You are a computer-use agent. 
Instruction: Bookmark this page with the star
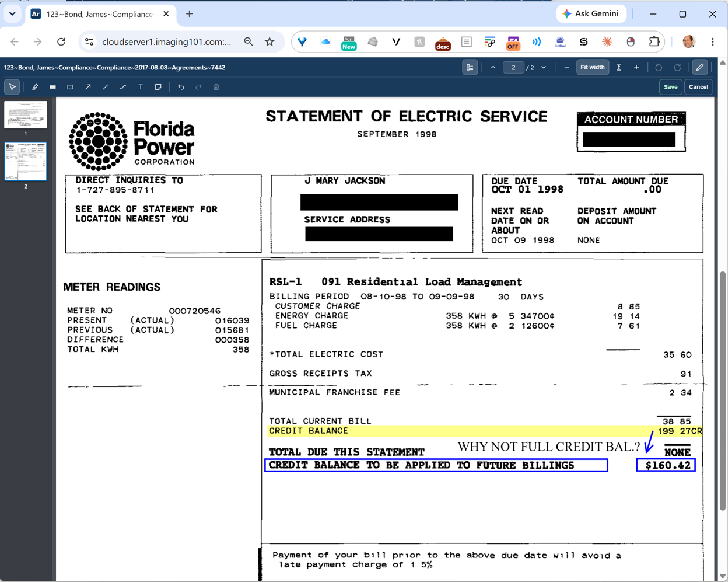(269, 41)
